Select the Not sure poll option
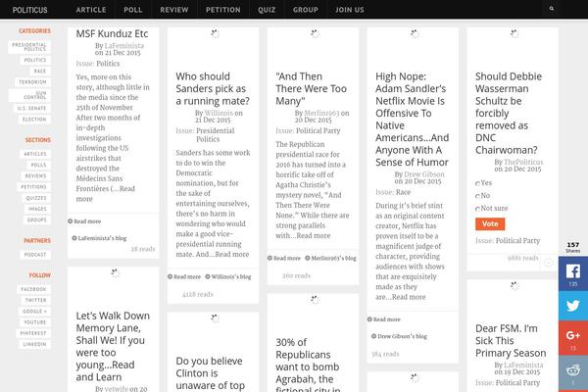This screenshot has width=588, height=392. (477, 209)
